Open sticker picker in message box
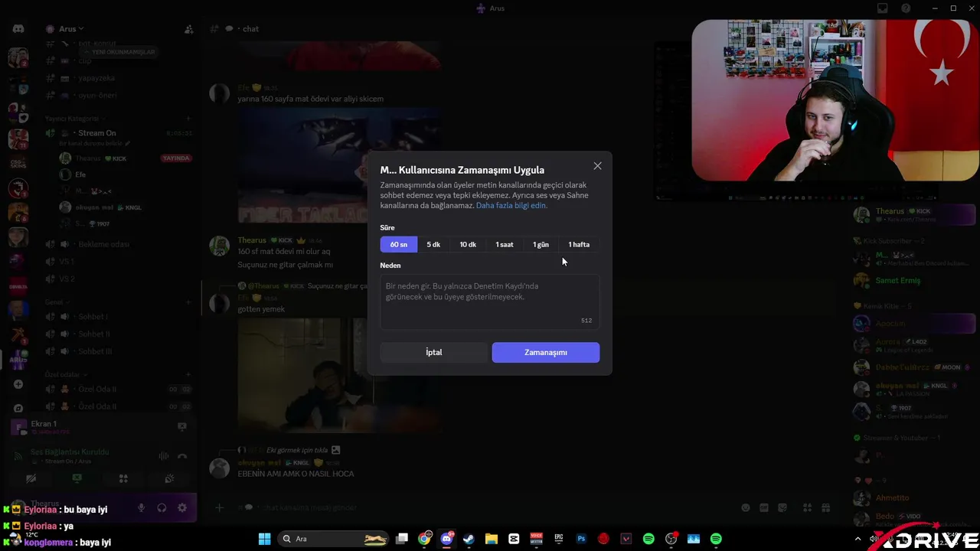The width and height of the screenshot is (980, 551). (x=782, y=507)
